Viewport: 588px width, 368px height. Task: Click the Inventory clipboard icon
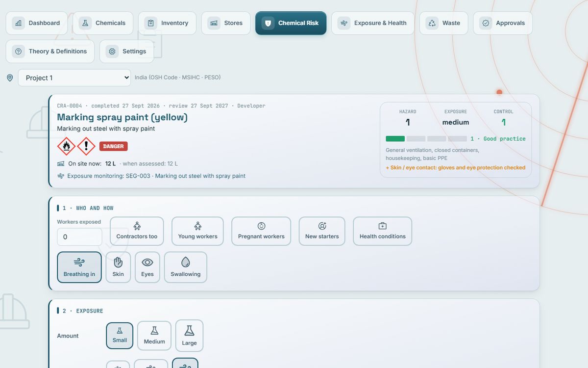151,23
